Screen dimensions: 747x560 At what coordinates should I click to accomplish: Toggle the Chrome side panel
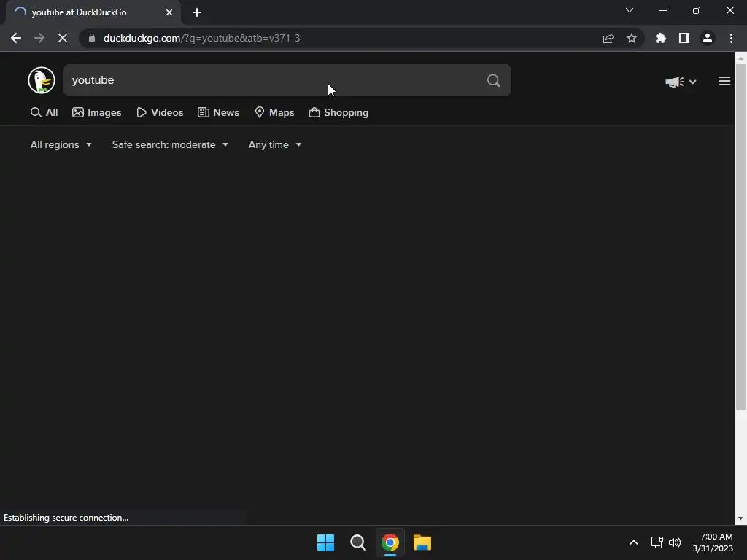click(x=684, y=38)
